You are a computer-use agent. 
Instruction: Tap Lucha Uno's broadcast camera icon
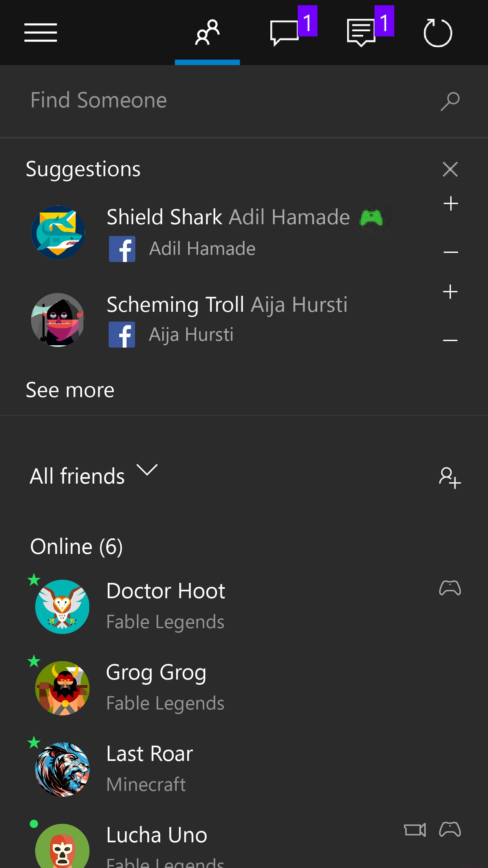click(x=414, y=830)
